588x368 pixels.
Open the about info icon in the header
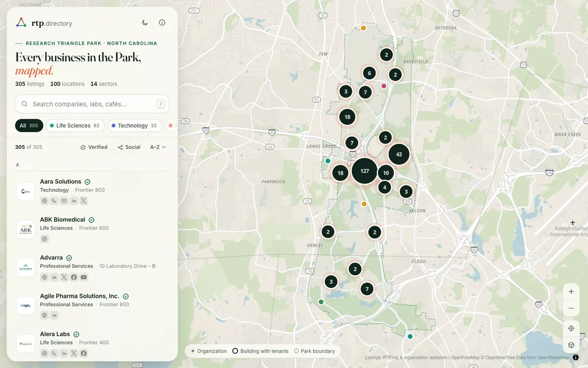click(x=162, y=23)
